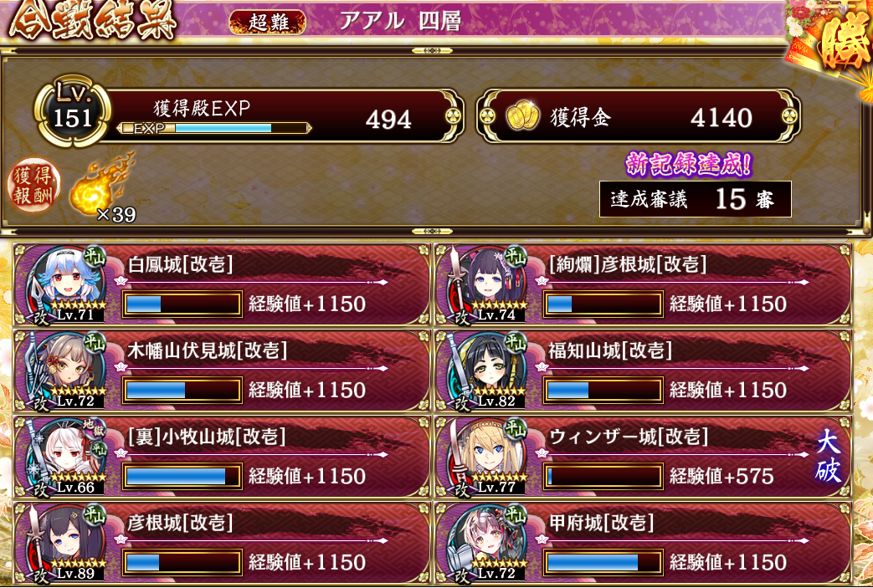Click the Lv.151 player level badge
The image size is (873, 588).
click(x=72, y=111)
